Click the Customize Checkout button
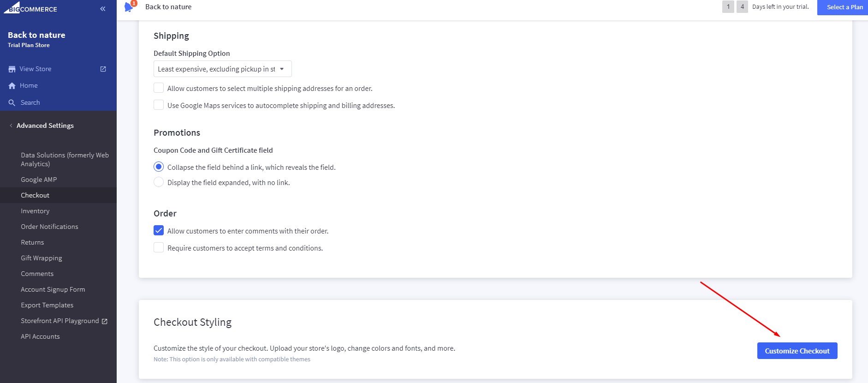Image resolution: width=868 pixels, height=383 pixels. tap(797, 351)
